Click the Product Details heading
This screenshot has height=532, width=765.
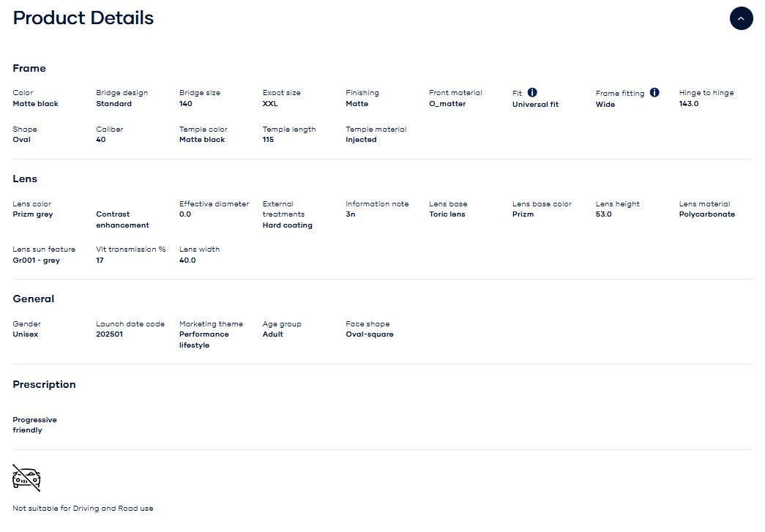click(83, 18)
